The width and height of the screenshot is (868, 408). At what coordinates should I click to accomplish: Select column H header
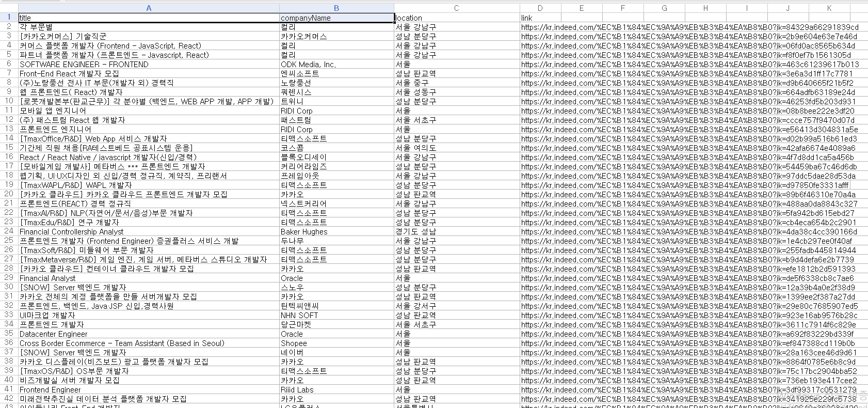(x=705, y=8)
